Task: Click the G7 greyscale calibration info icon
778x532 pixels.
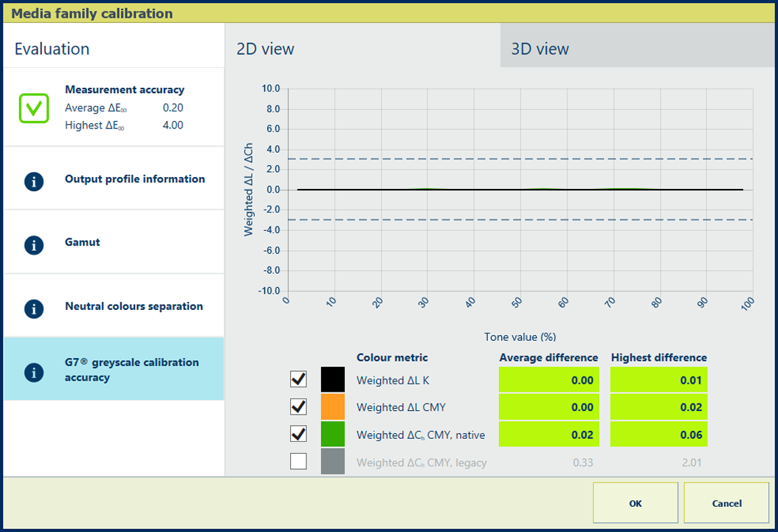Action: [34, 372]
